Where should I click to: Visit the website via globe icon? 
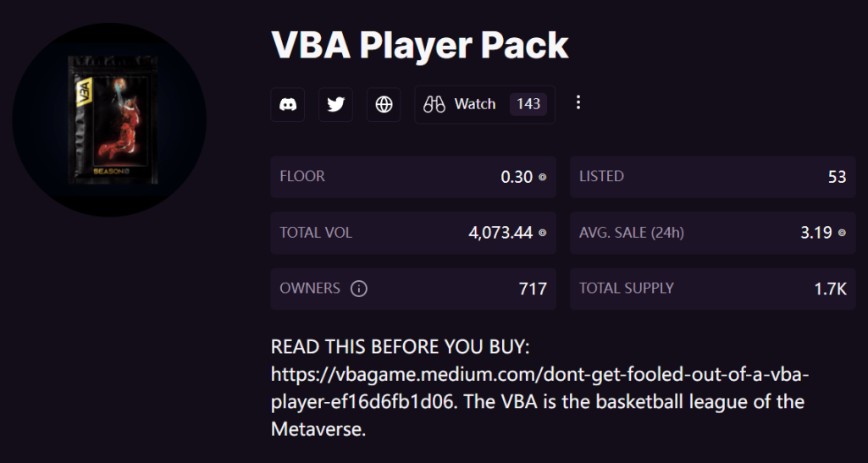point(384,104)
